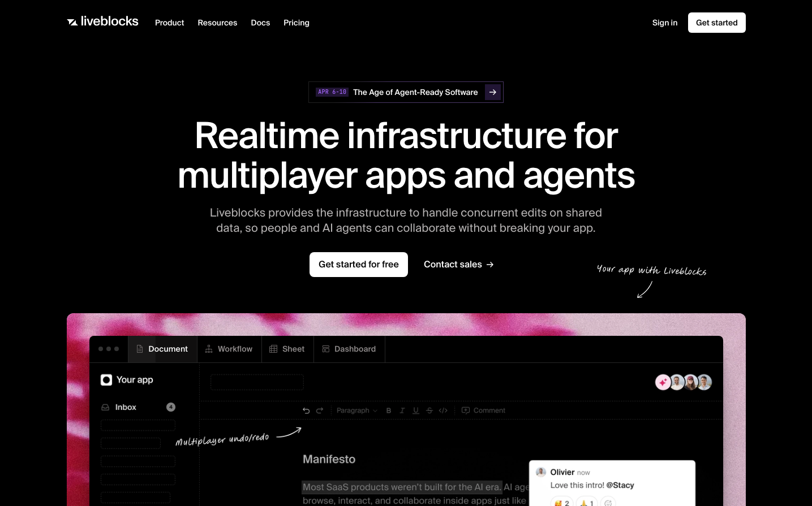Toggle underline formatting in the editor
Screen dimensions: 812x506
click(x=416, y=410)
